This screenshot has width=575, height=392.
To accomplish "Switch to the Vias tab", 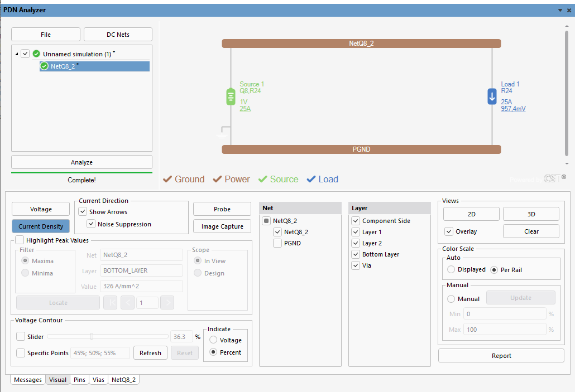I will pos(99,380).
